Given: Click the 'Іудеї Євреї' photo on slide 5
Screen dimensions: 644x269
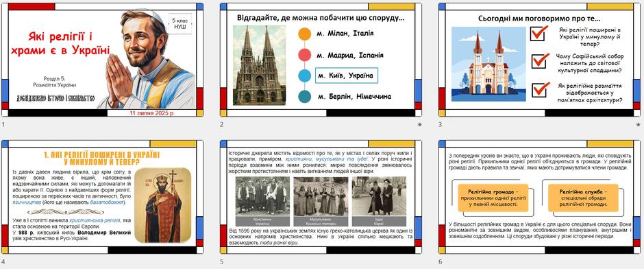Looking at the screenshot, I should (379, 201).
